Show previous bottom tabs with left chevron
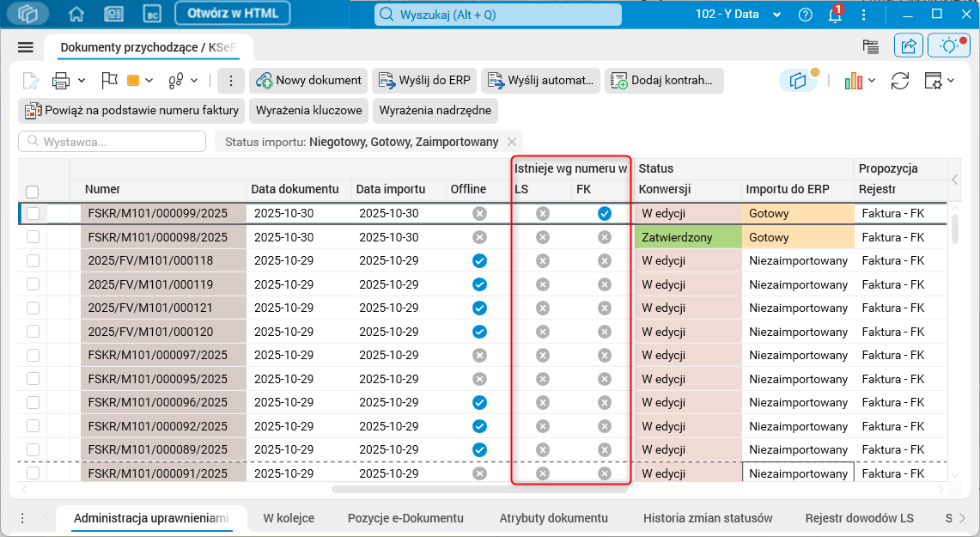980x537 pixels. pos(46,518)
